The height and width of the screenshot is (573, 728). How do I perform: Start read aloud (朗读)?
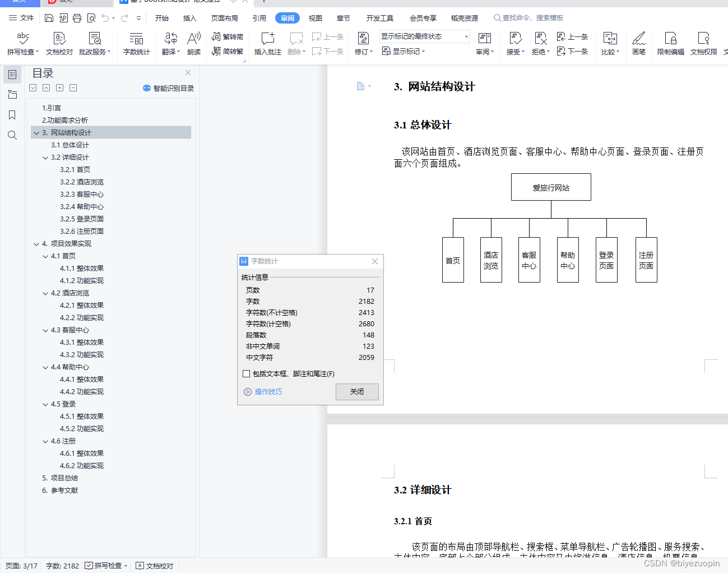pos(194,43)
